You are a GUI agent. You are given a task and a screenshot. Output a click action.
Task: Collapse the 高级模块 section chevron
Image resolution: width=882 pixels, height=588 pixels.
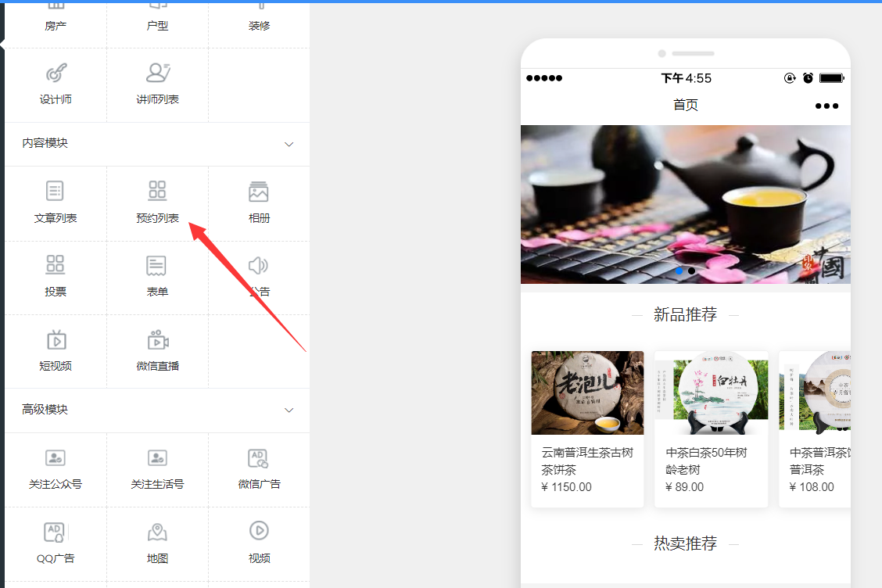click(x=289, y=411)
